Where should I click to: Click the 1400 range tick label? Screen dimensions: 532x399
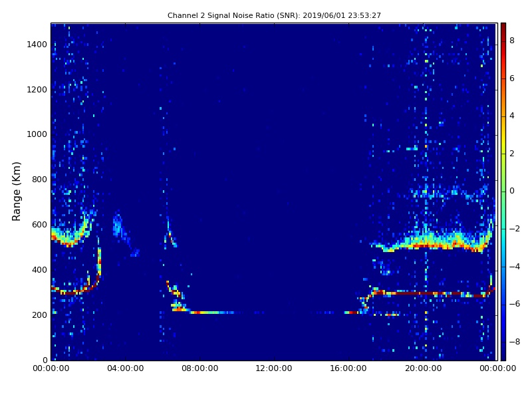coord(37,45)
